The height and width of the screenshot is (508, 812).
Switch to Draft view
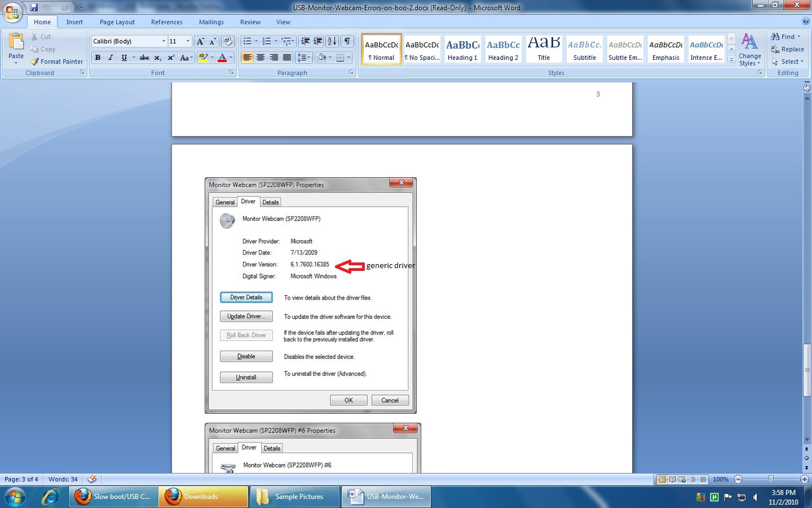pos(703,479)
